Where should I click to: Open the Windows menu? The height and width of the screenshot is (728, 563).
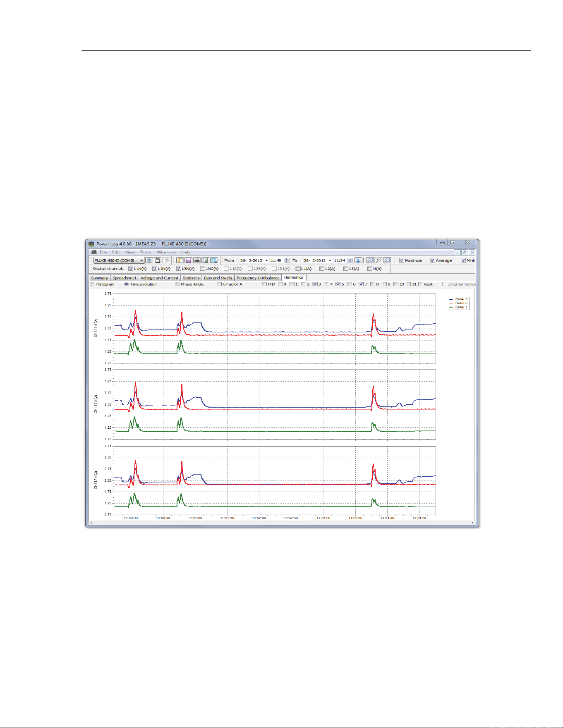(166, 252)
